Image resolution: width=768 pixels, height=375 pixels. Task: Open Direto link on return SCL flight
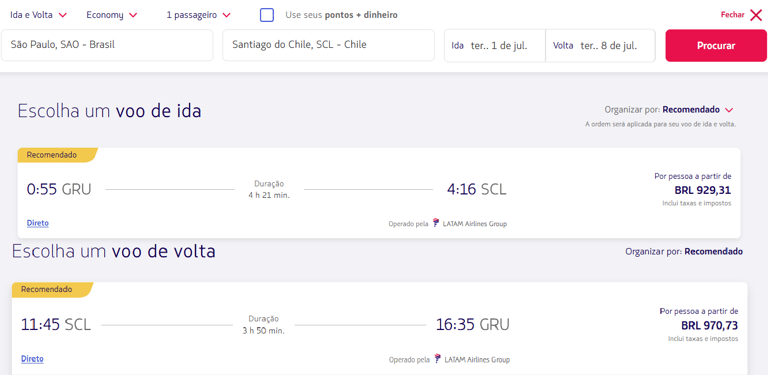32,359
